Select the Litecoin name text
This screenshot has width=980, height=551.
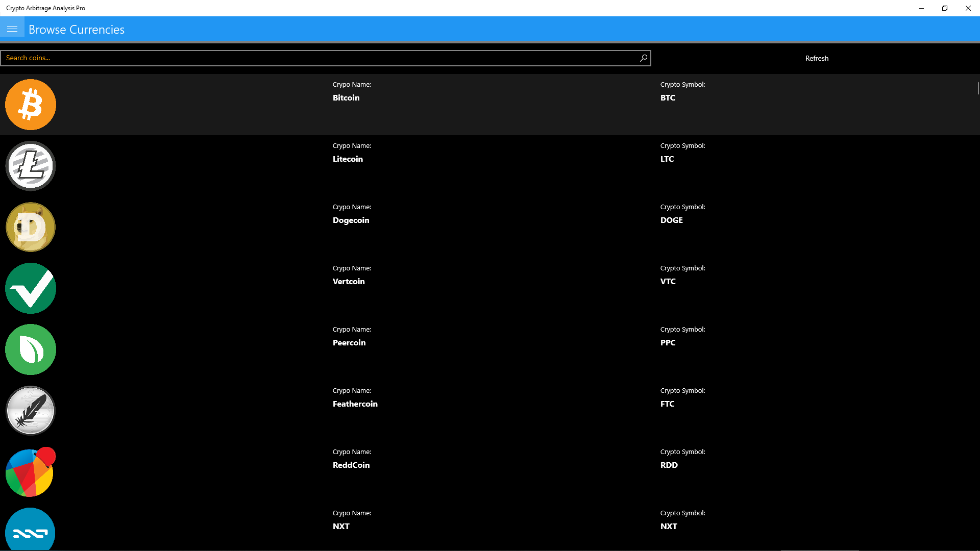[348, 159]
